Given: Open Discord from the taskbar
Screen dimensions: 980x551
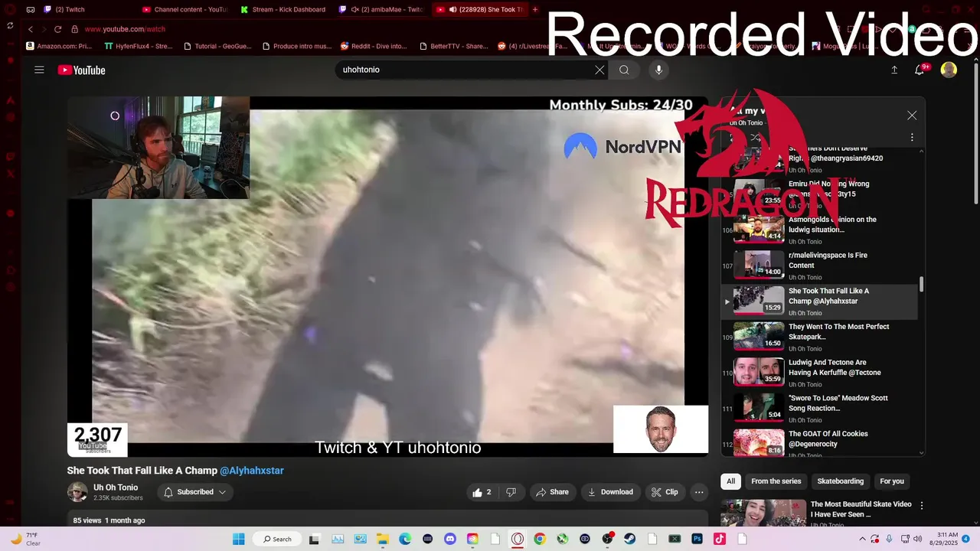Looking at the screenshot, I should coord(449,539).
